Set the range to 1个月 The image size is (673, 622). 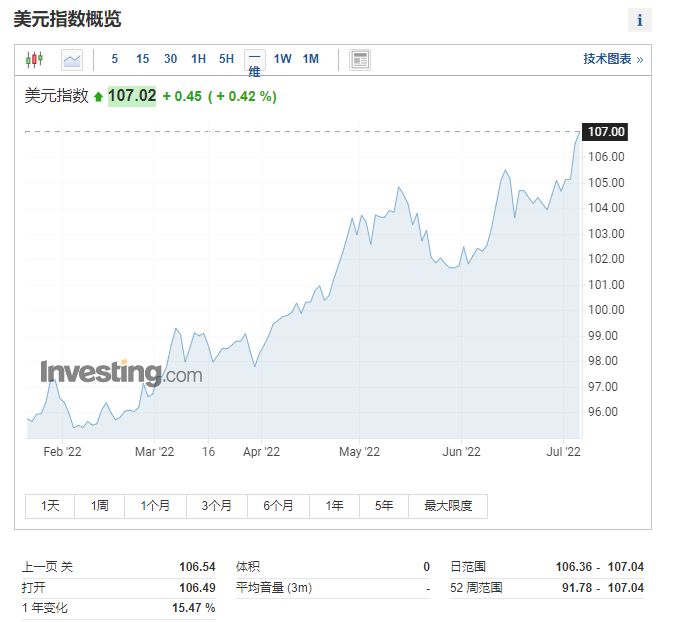(155, 506)
